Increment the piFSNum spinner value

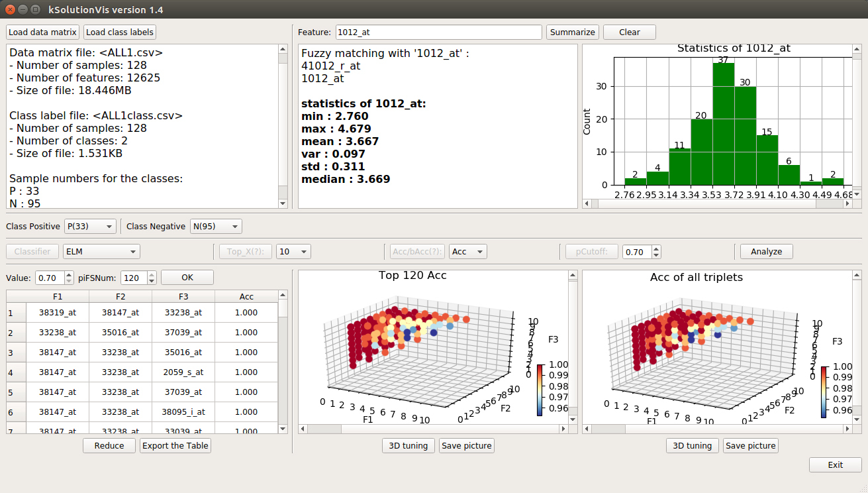[152, 274]
